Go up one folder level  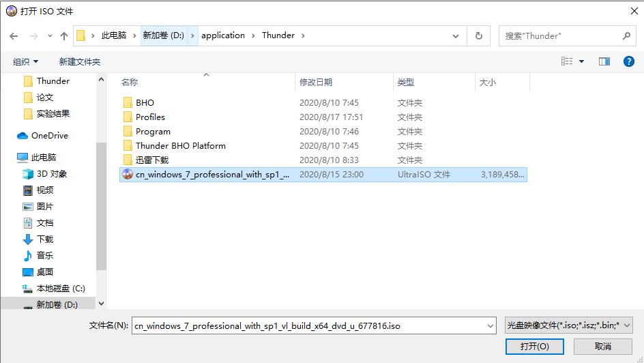click(64, 36)
